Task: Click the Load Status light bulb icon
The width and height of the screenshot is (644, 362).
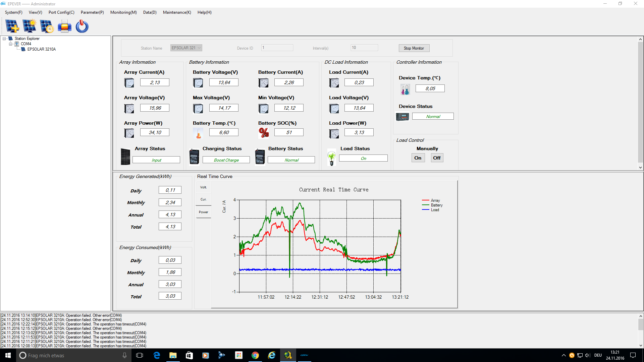Action: tap(331, 158)
